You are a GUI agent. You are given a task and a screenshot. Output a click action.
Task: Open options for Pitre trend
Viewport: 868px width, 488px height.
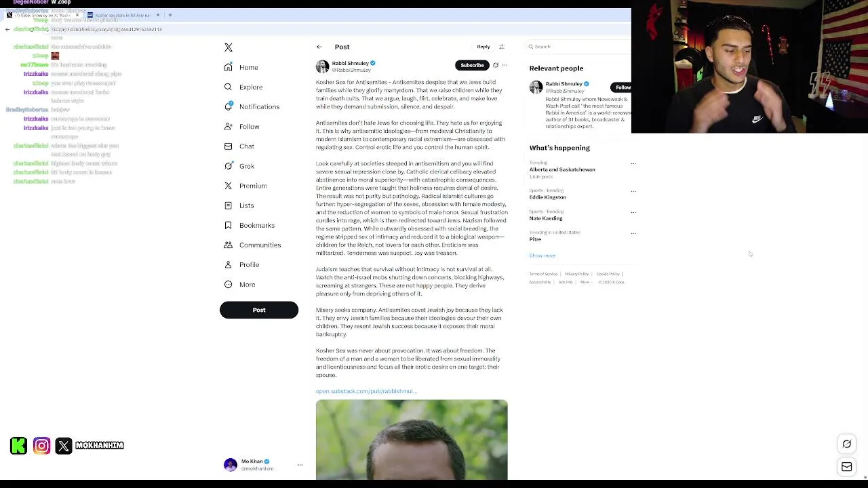point(633,233)
